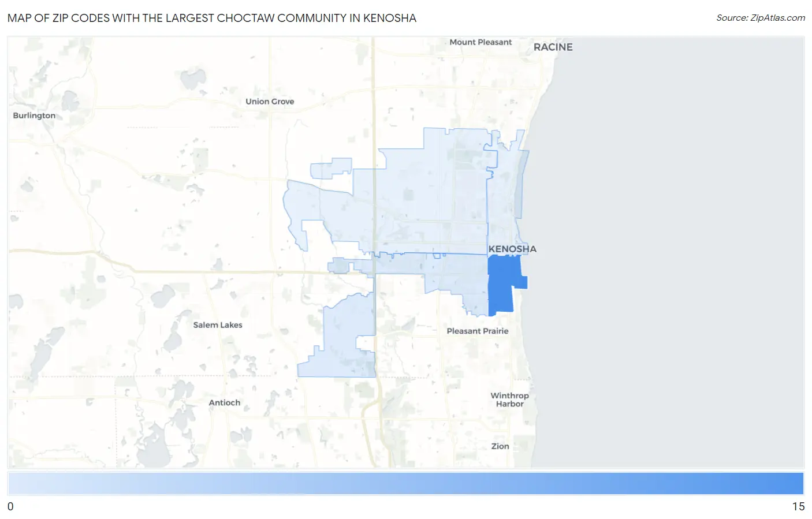Click the Source: ZipAtlas.com attribution

pyautogui.click(x=761, y=18)
